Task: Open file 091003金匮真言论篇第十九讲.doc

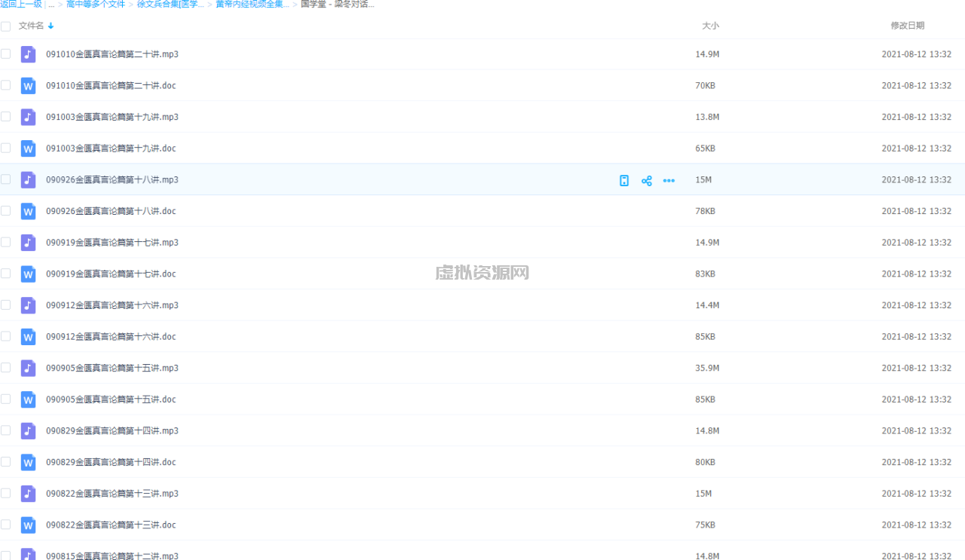Action: point(111,148)
